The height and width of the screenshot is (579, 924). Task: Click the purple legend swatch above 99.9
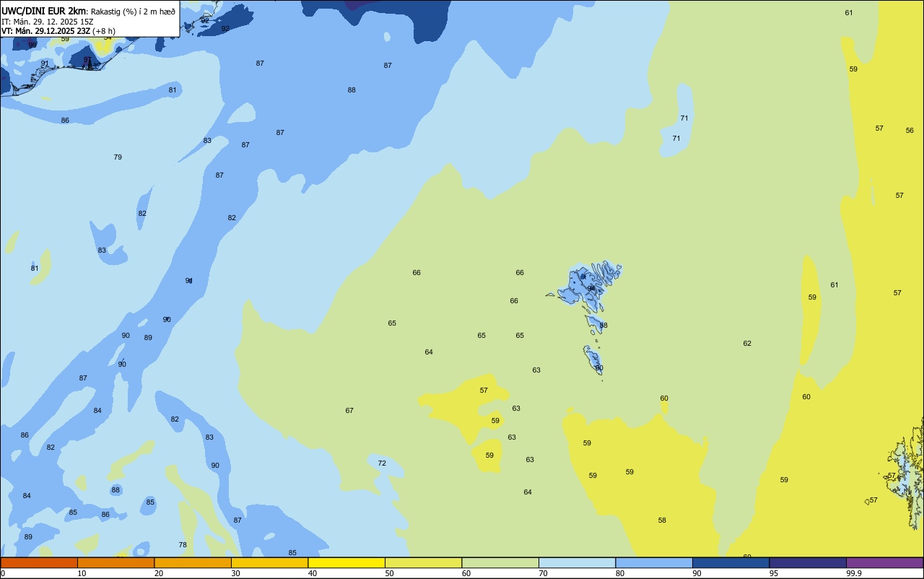point(884,562)
